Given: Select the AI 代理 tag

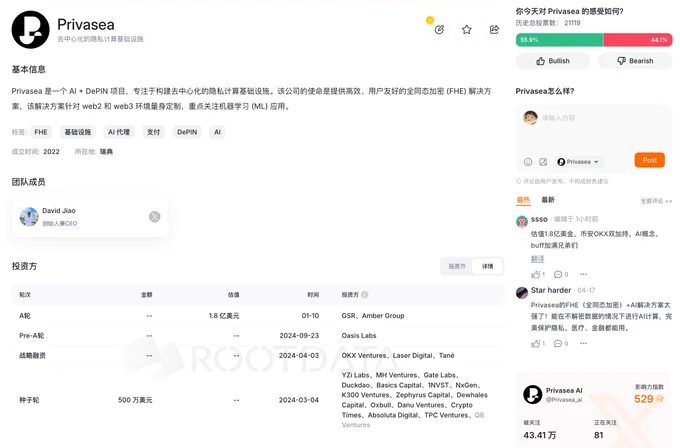Looking at the screenshot, I should pyautogui.click(x=119, y=132).
